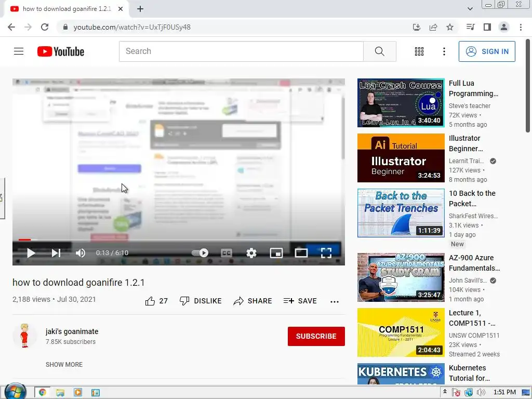The height and width of the screenshot is (399, 532).
Task: Open Chrome three-dot menu
Action: tap(521, 27)
